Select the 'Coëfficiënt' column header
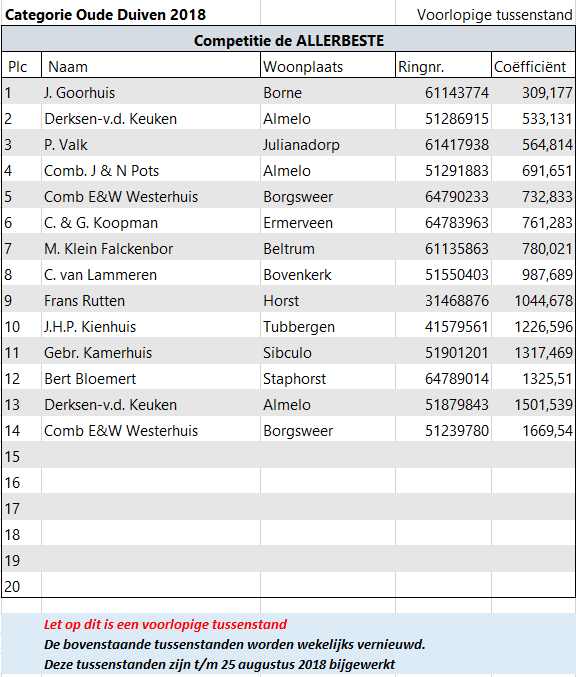 pyautogui.click(x=533, y=66)
